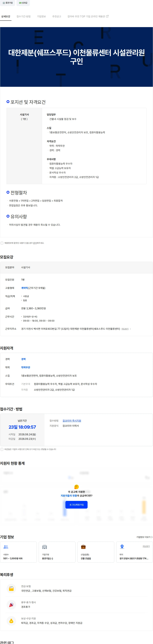
Task: Click the 중견기업 (-) company type value
Action: tap(47, 558)
